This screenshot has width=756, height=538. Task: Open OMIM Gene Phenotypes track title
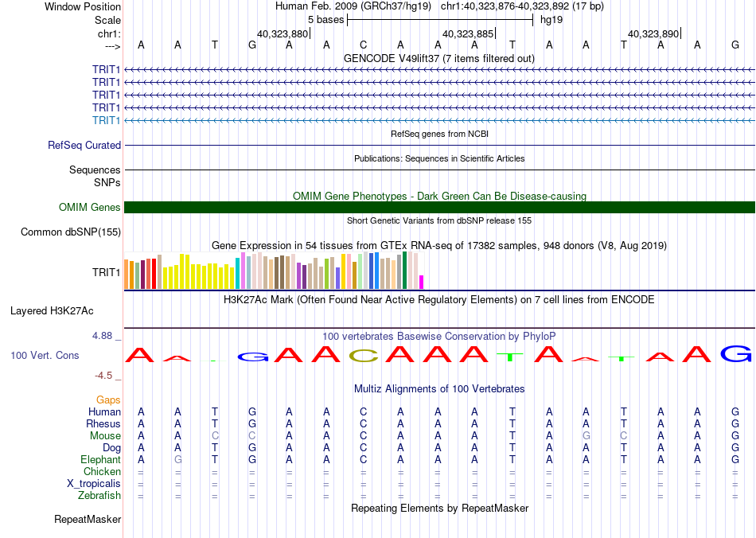439,197
